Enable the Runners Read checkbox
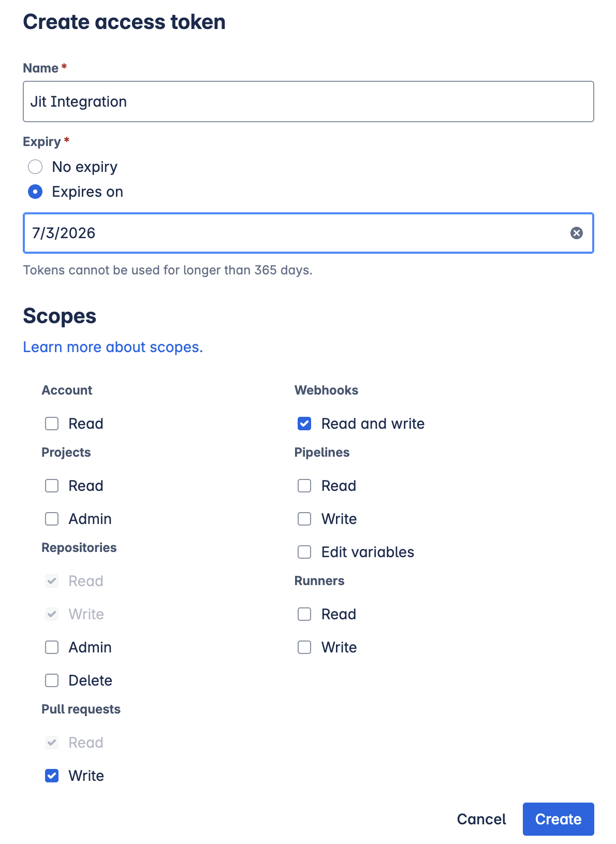This screenshot has width=616, height=844. click(x=304, y=614)
